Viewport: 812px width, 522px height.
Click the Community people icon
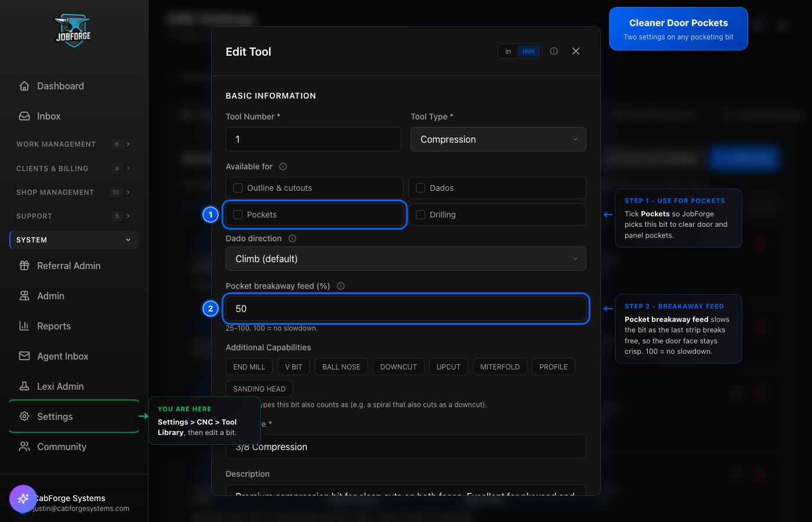point(24,447)
